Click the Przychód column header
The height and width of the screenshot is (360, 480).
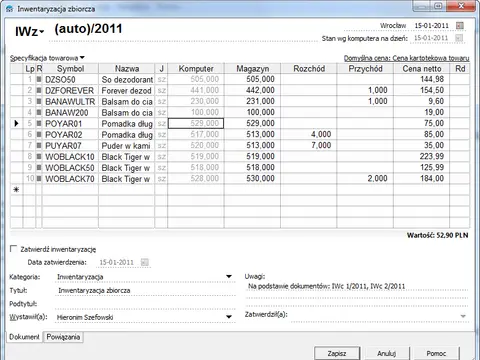pos(365,69)
